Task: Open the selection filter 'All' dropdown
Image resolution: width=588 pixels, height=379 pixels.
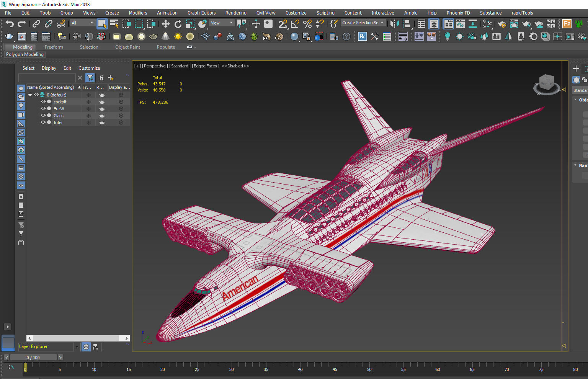Action: pyautogui.click(x=82, y=23)
